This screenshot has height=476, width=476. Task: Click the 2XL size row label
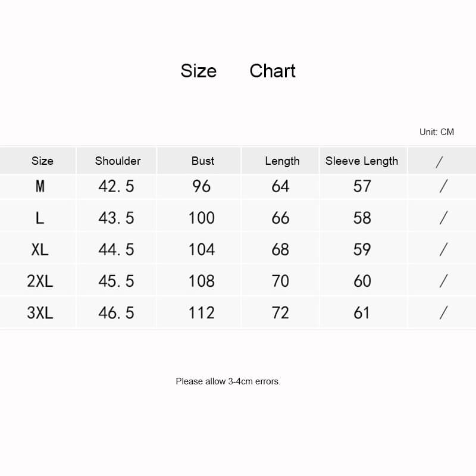point(40,281)
